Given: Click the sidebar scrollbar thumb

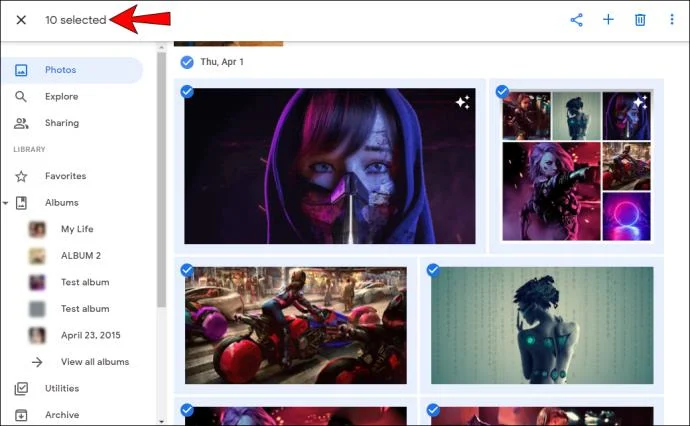Looking at the screenshot, I should pyautogui.click(x=161, y=180).
